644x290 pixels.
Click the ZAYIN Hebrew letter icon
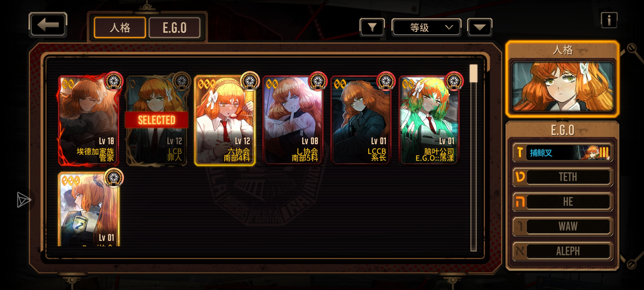coord(520,153)
